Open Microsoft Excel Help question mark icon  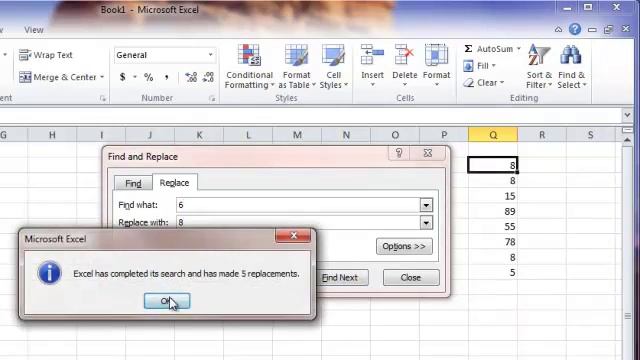tap(575, 29)
